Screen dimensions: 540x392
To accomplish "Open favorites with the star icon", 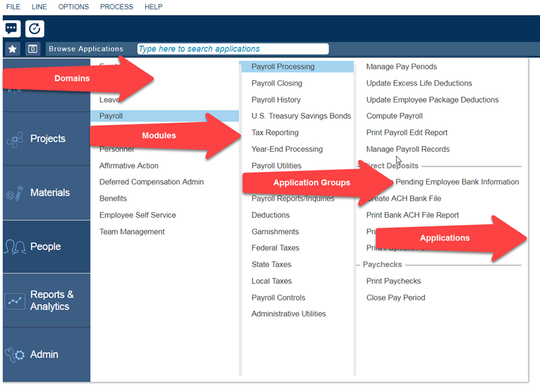I will click(x=12, y=49).
